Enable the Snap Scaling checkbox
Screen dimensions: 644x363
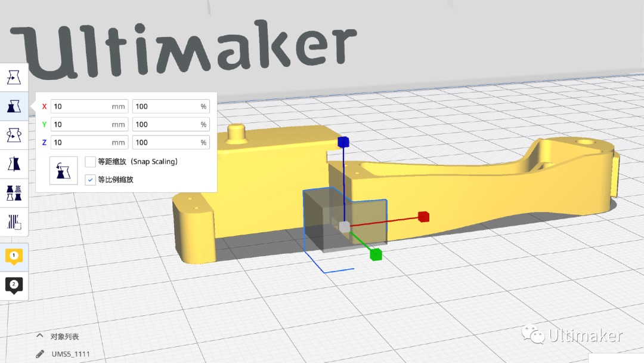tap(90, 162)
